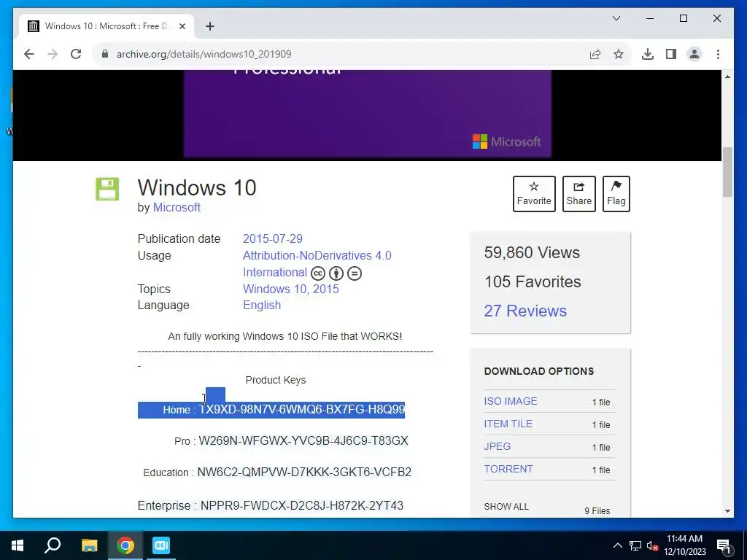The image size is (747, 560).
Task: Click the highlighted Home product key text
Action: (x=301, y=410)
